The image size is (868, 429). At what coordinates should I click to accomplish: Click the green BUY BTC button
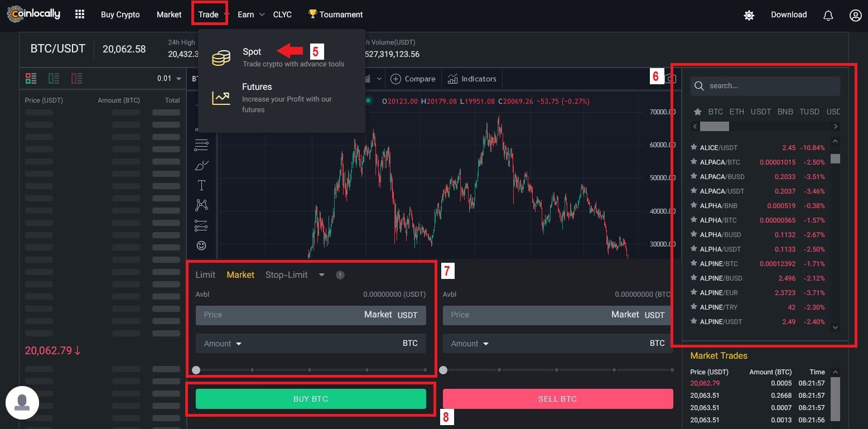coord(311,399)
